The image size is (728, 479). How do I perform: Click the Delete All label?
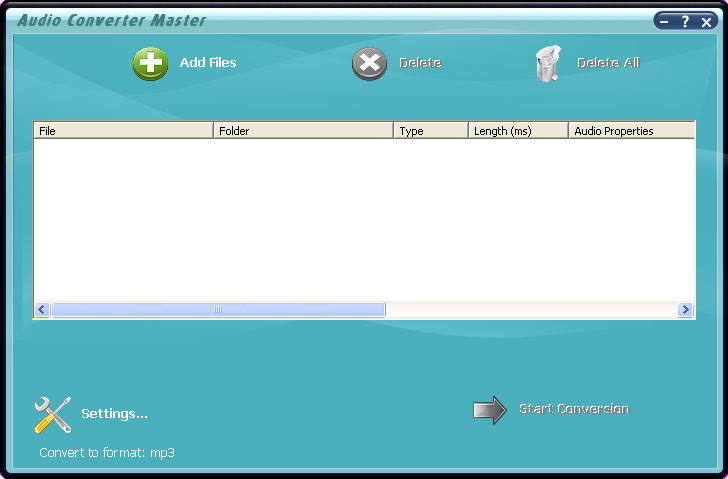point(608,63)
